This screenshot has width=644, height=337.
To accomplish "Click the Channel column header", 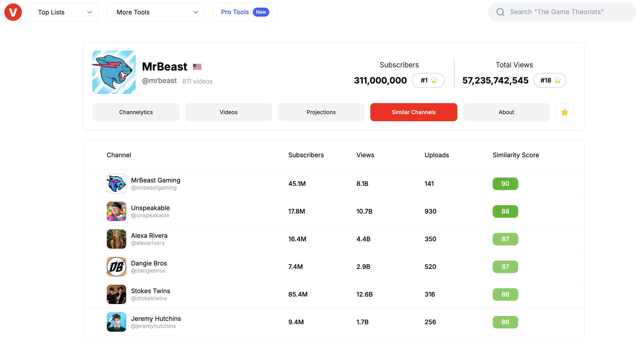I will (x=119, y=155).
